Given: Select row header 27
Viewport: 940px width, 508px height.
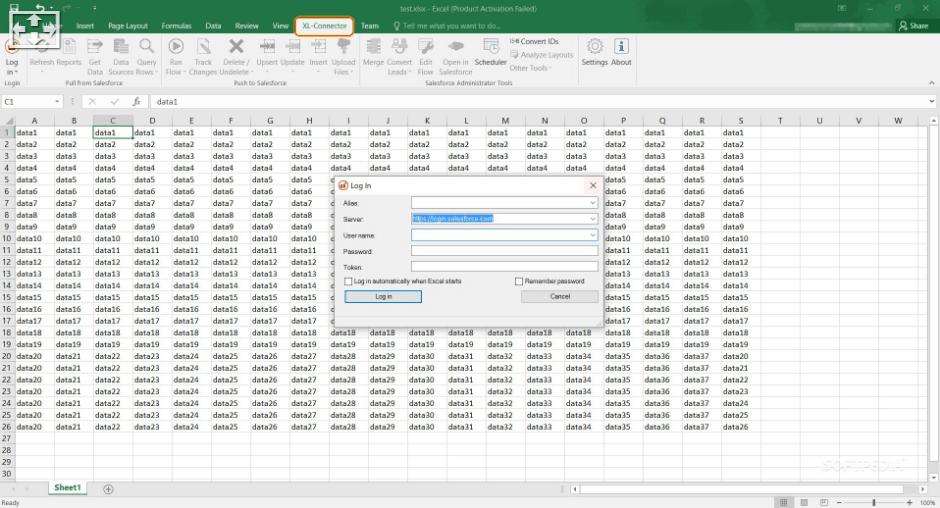Looking at the screenshot, I should [7, 438].
